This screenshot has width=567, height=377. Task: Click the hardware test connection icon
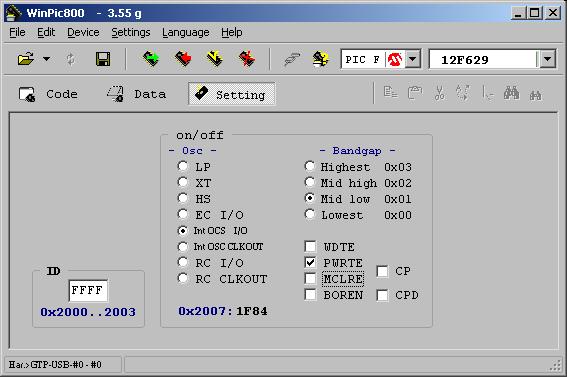click(292, 59)
